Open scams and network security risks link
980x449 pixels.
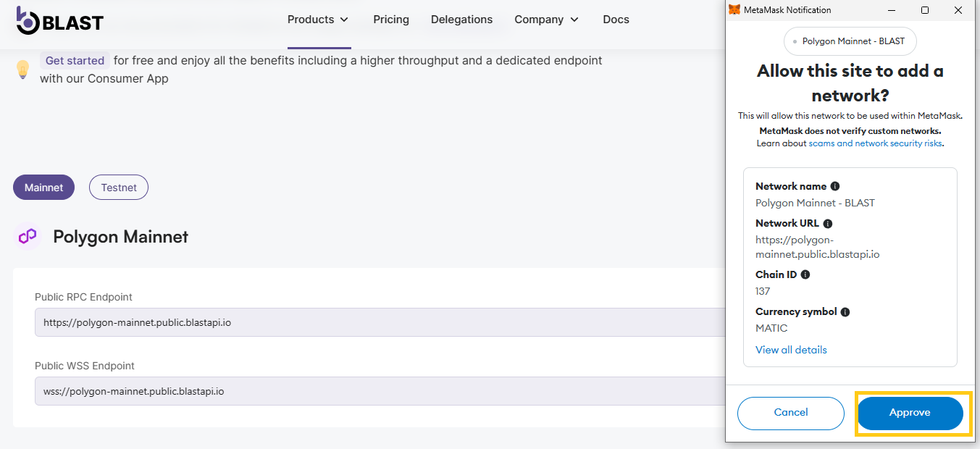875,143
